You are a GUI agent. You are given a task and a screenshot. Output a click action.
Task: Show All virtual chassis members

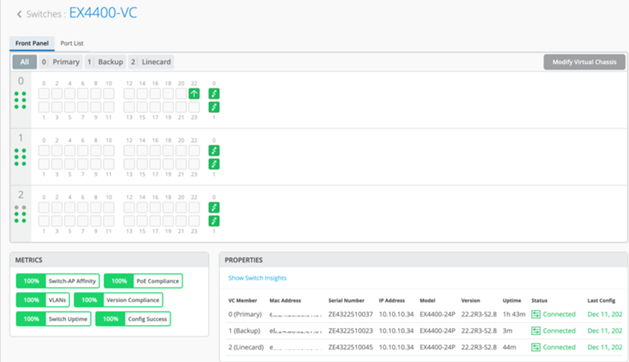pos(24,62)
